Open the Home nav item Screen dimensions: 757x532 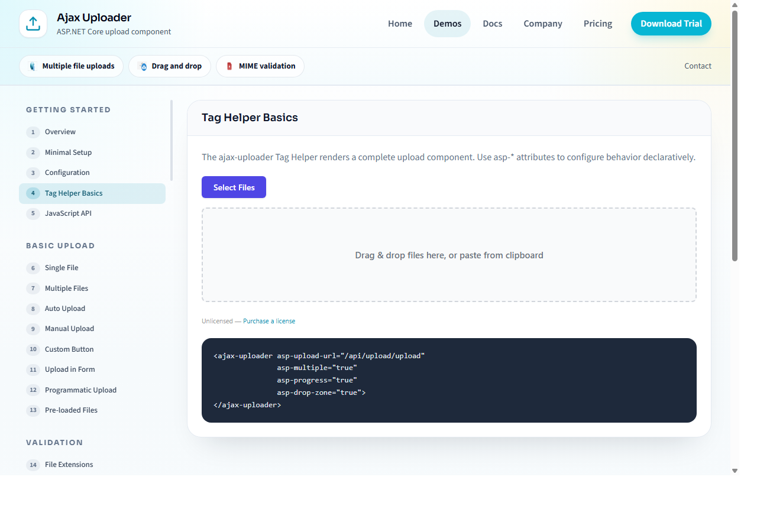[x=400, y=24]
